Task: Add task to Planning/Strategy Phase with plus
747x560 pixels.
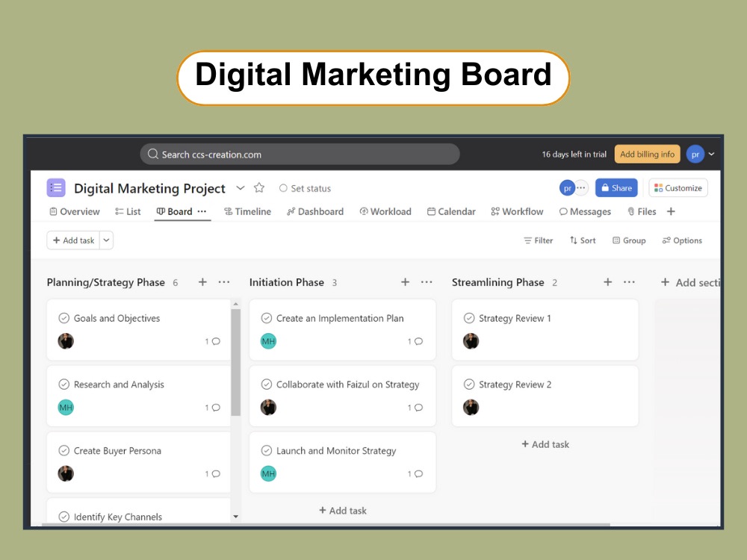Action: point(202,282)
